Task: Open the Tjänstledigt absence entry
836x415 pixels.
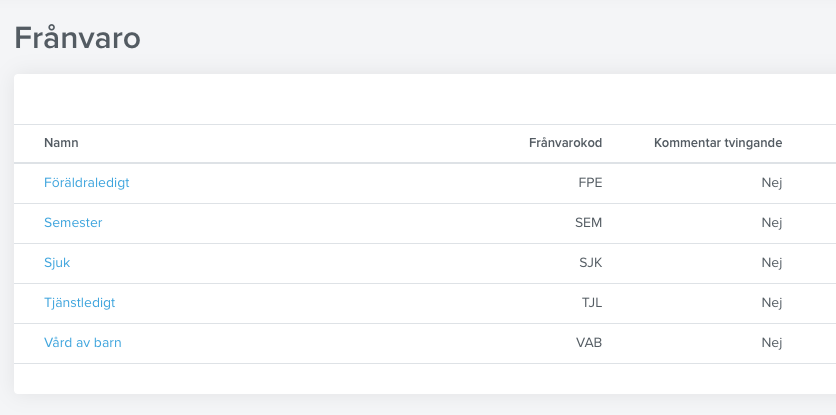Action: coord(79,303)
